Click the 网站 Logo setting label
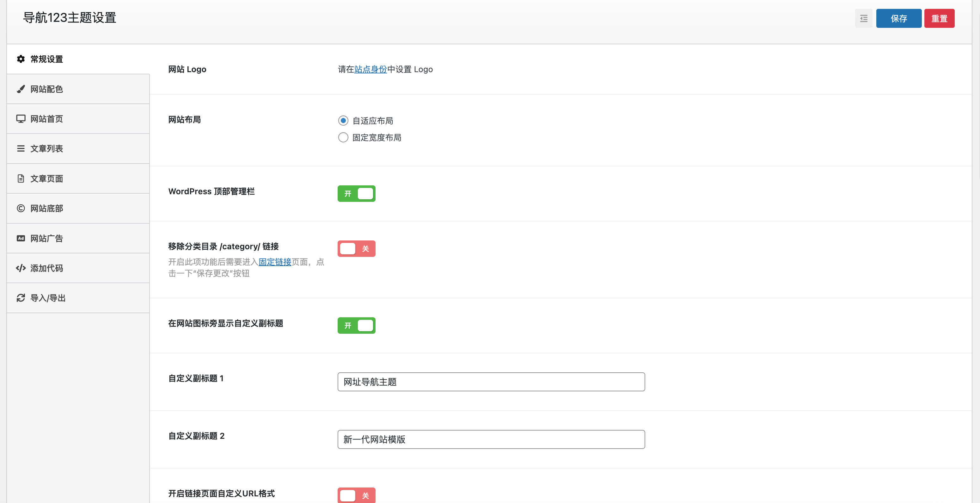The width and height of the screenshot is (980, 503). tap(187, 69)
